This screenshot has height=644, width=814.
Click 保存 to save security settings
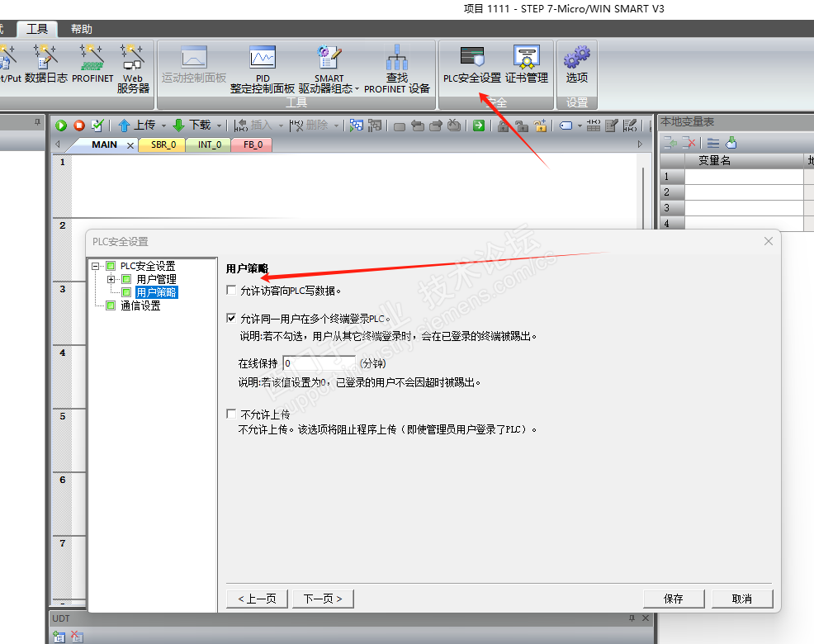[x=674, y=599]
